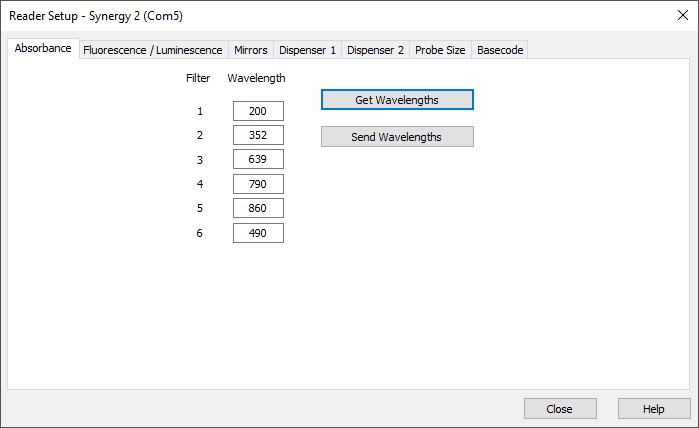The height and width of the screenshot is (428, 699).
Task: Open the Dispenser 2 tab
Action: tap(375, 50)
